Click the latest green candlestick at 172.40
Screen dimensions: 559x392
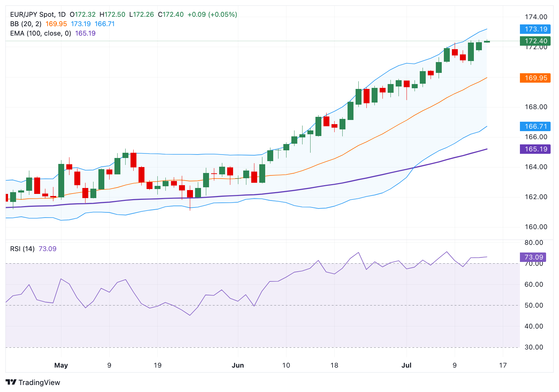(x=487, y=42)
